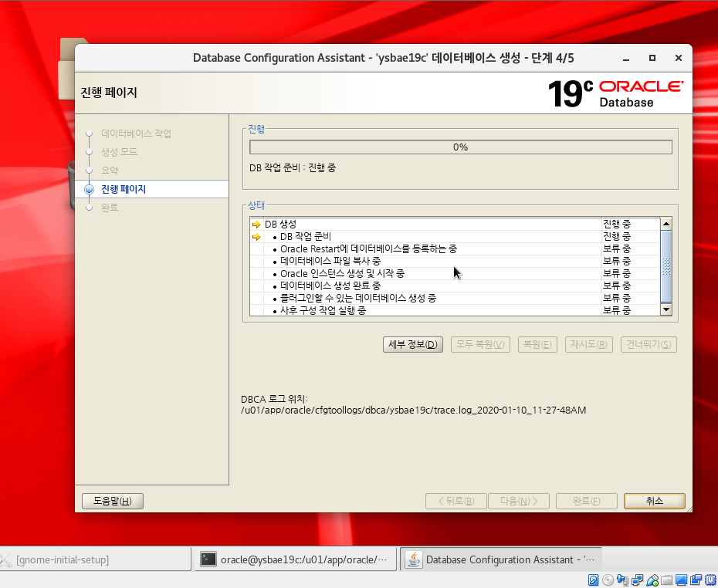Click the greyed 모두 복원(V) button
The height and width of the screenshot is (588, 718).
tap(480, 345)
